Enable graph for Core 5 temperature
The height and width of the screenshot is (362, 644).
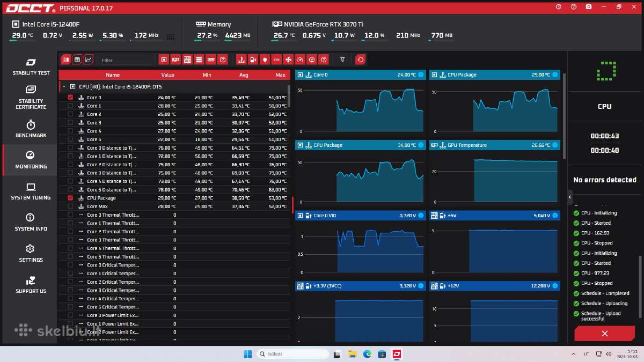point(70,139)
